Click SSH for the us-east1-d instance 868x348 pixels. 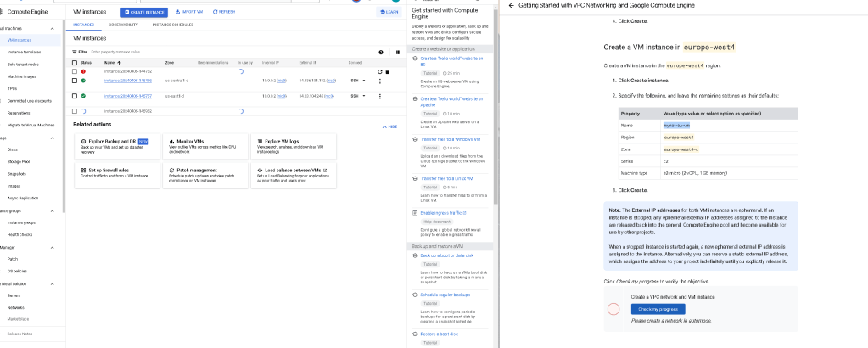tap(355, 97)
